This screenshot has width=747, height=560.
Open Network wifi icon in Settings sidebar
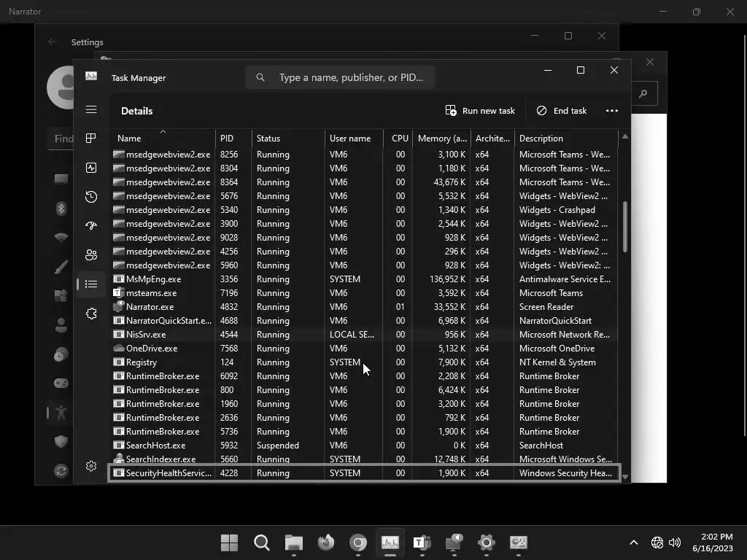coord(61,237)
